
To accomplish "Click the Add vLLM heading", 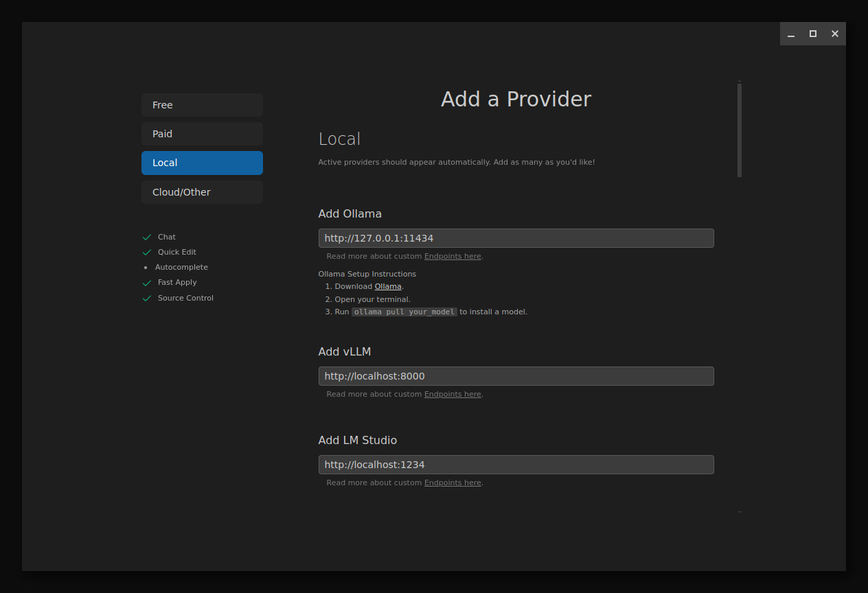I will point(345,351).
